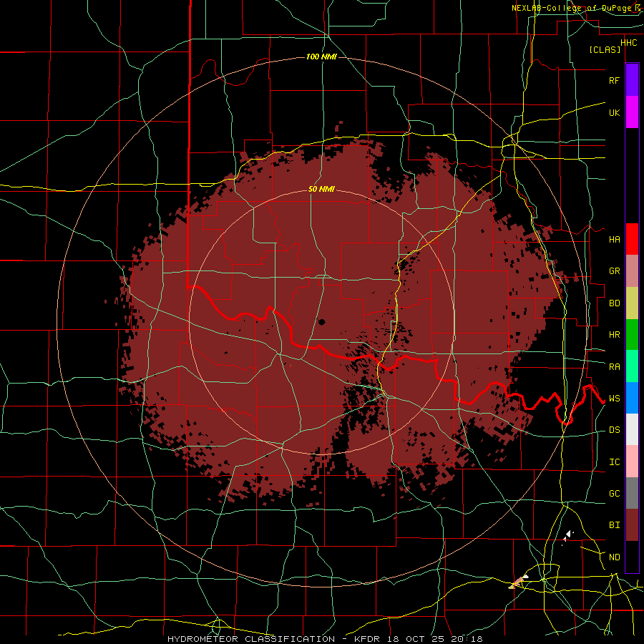Click the [CLAS] units label

pos(605,49)
